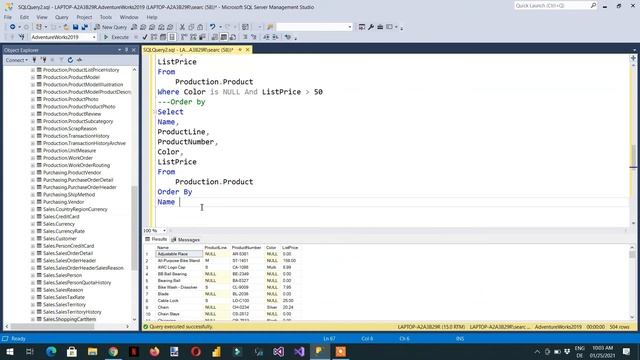Open the Connect dropdown in Object Explorer
640x360 pixels.
coord(16,60)
